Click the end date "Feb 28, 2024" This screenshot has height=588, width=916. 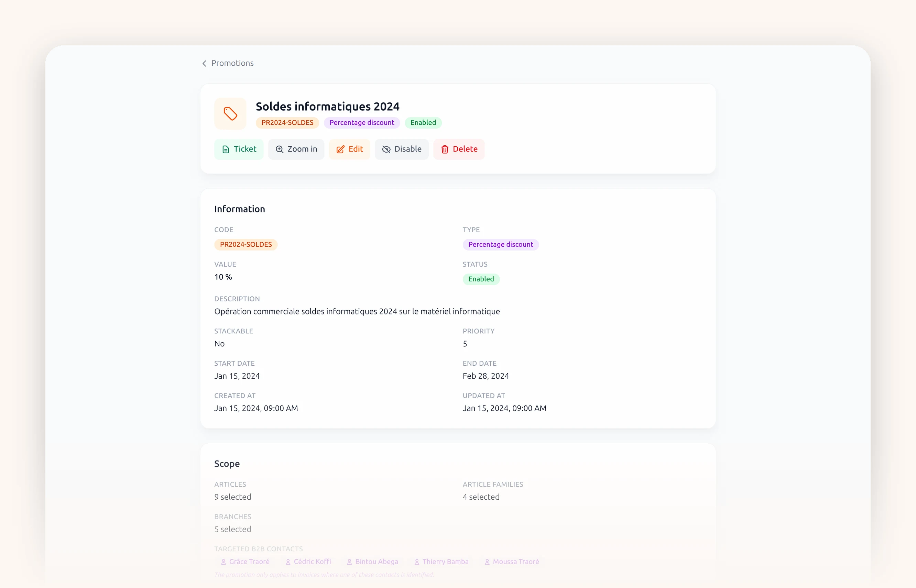pyautogui.click(x=486, y=376)
